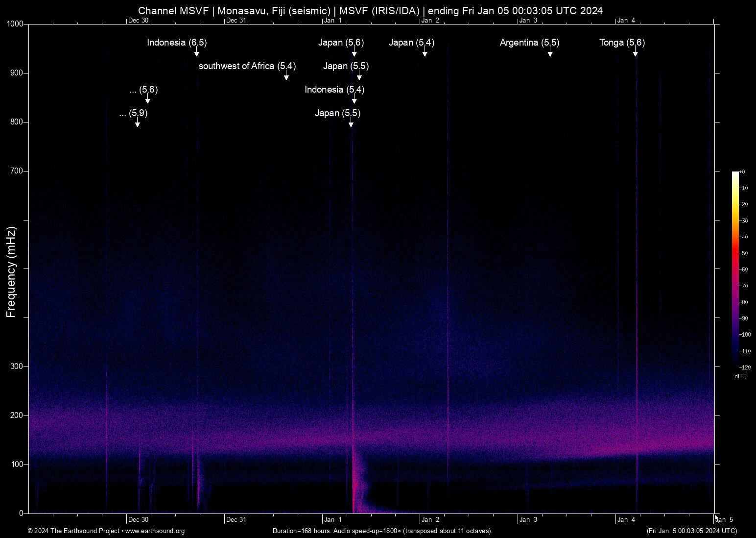Select the Argentina (5.5) event marker arrow
Image resolution: width=756 pixels, height=538 pixels.
point(550,54)
